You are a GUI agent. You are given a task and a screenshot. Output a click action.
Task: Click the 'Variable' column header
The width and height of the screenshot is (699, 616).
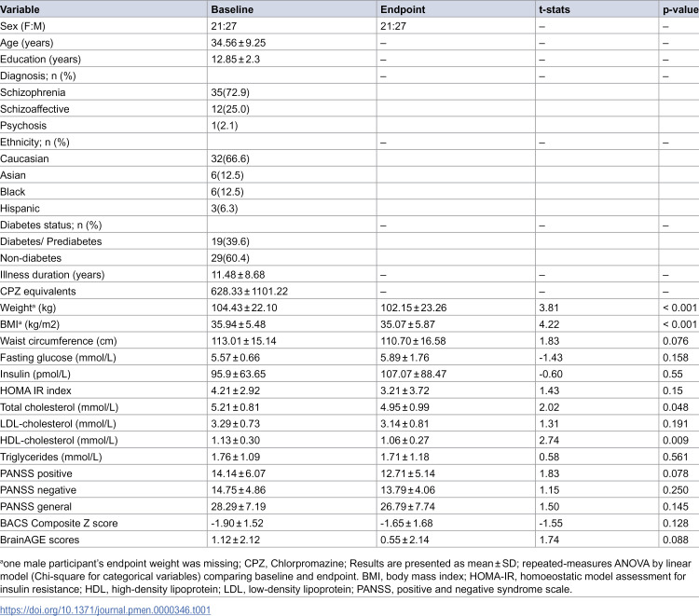20,9
